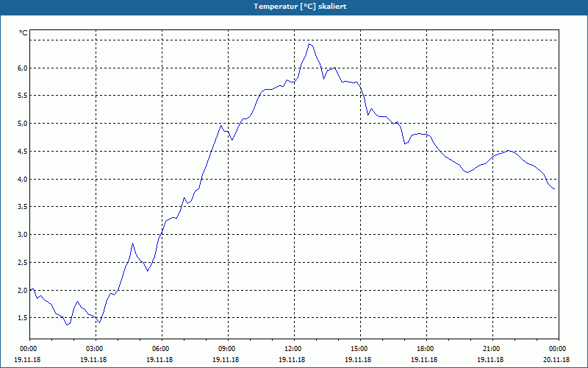The image size is (588, 368).
Task: Select the 19.11.18 date under 06:00
Action: click(159, 360)
